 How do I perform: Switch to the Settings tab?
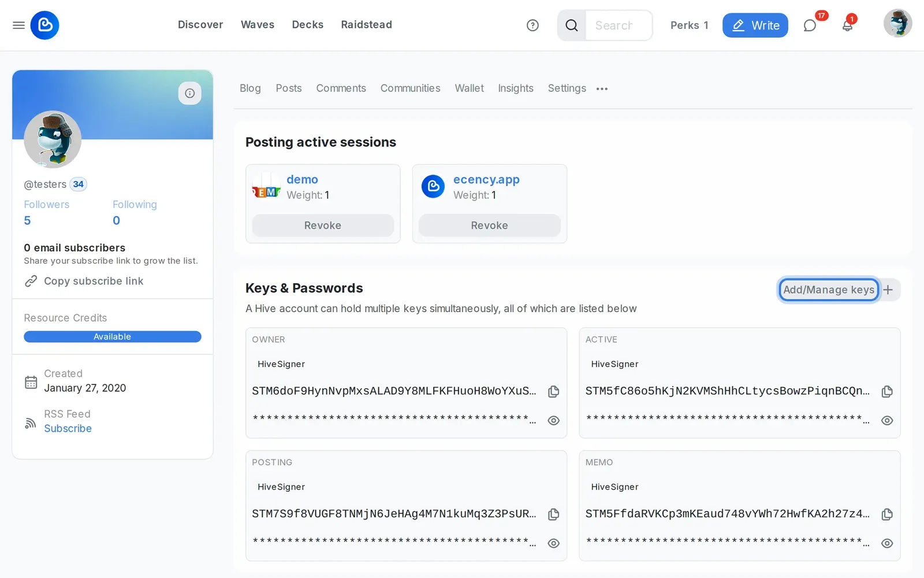pyautogui.click(x=567, y=88)
